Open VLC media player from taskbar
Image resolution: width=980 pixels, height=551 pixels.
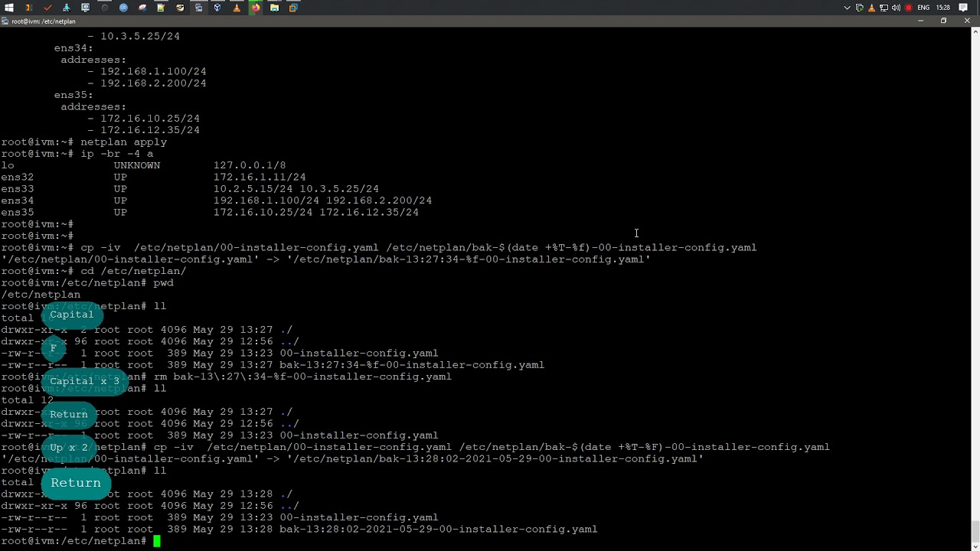(237, 8)
